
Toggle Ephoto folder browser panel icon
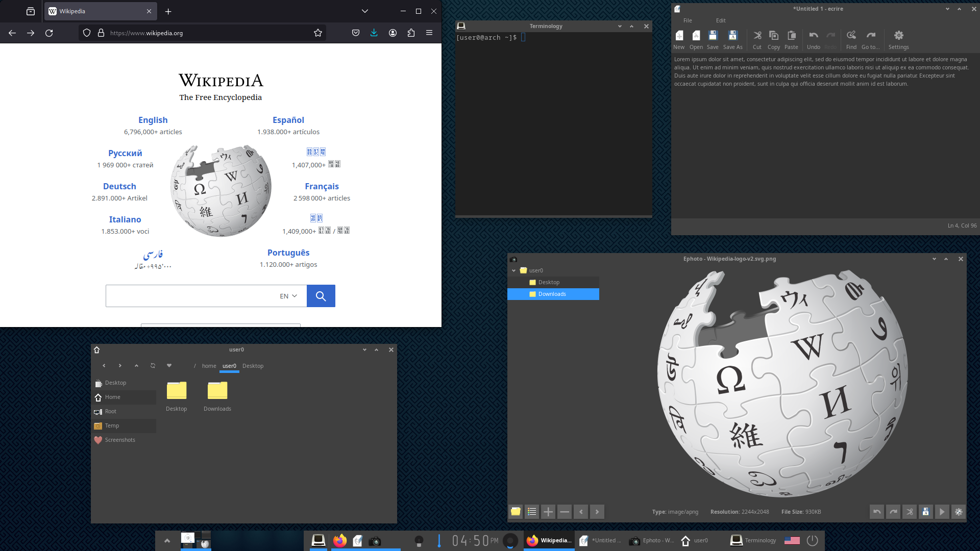[x=516, y=512]
